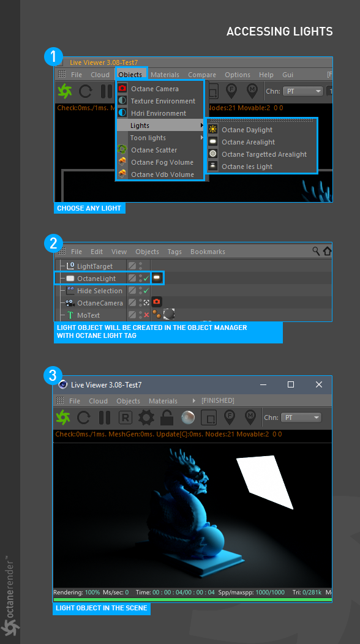Screen dimensions: 360x644
Task: Click the material picker M pin in panel 3
Action: (x=250, y=417)
